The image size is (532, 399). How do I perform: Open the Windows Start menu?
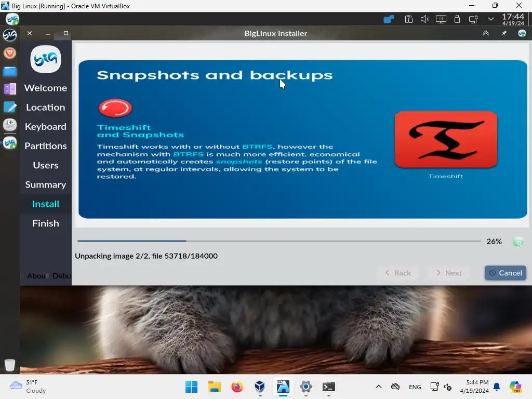coord(191,387)
